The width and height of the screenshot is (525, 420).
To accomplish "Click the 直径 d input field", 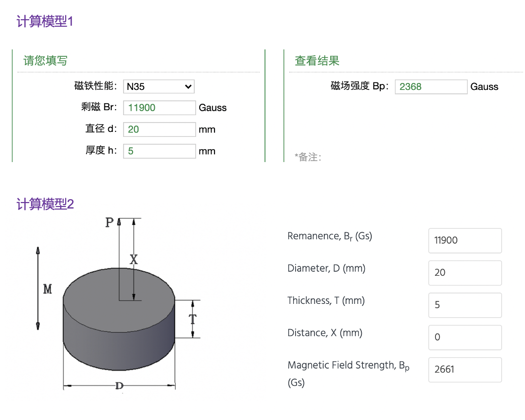I will tap(159, 129).
